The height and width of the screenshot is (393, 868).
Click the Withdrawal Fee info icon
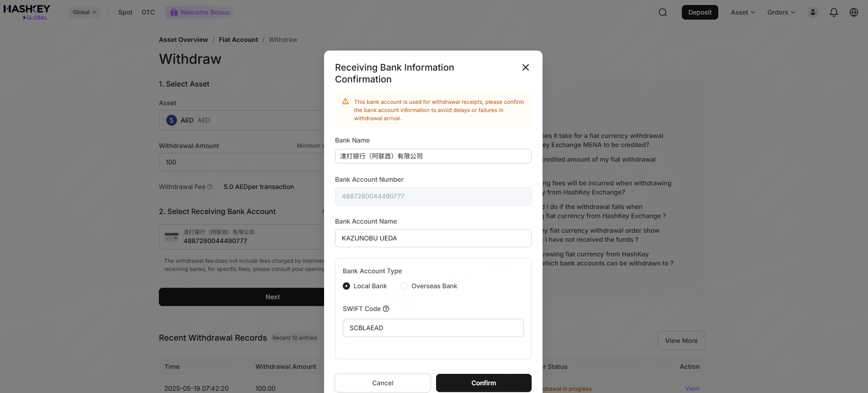tap(210, 187)
